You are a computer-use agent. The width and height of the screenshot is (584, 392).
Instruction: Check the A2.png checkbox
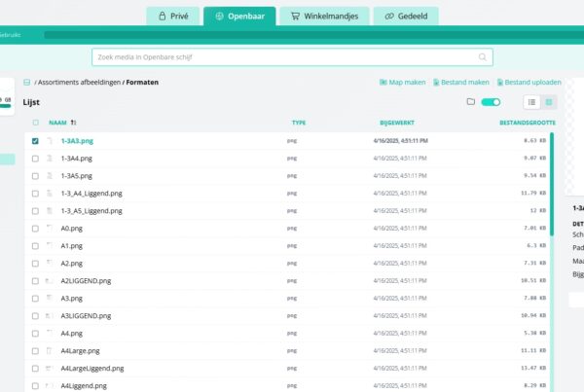(x=35, y=264)
